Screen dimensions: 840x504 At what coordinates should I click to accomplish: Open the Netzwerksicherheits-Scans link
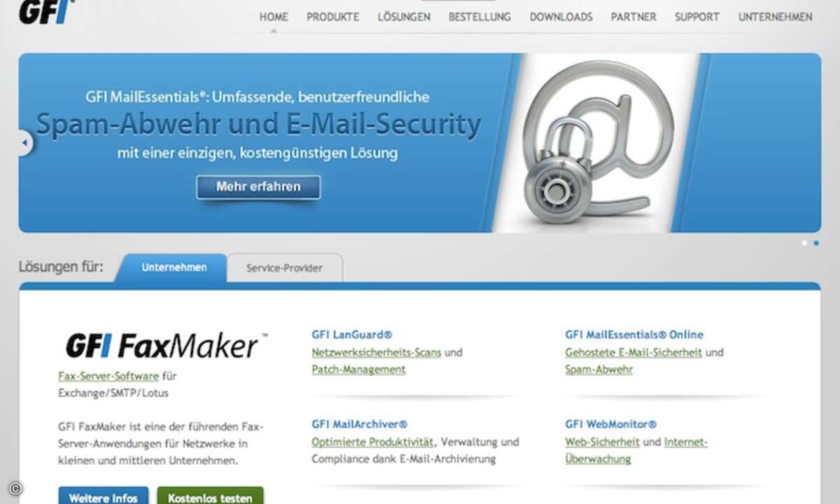[377, 352]
